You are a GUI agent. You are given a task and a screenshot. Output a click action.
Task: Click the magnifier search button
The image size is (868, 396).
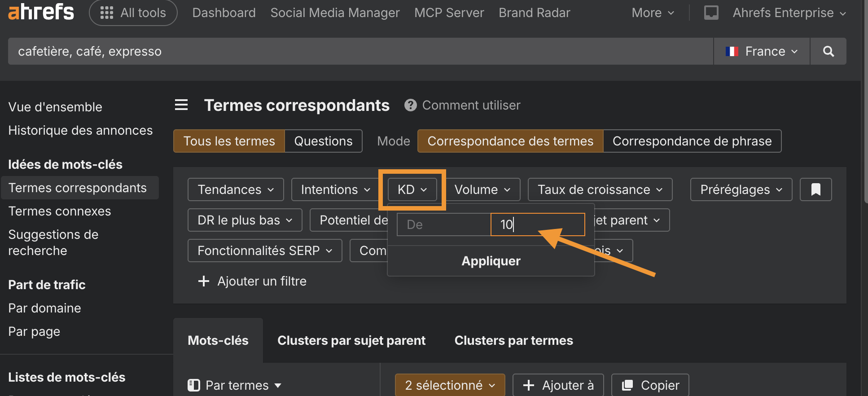829,51
